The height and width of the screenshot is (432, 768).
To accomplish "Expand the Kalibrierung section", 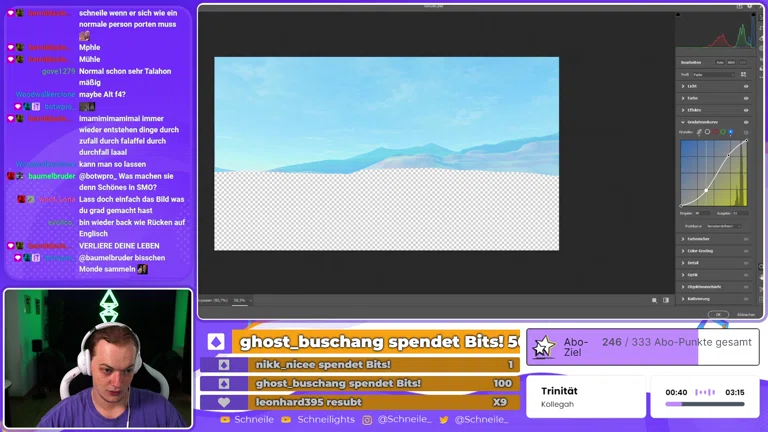I will click(x=683, y=299).
